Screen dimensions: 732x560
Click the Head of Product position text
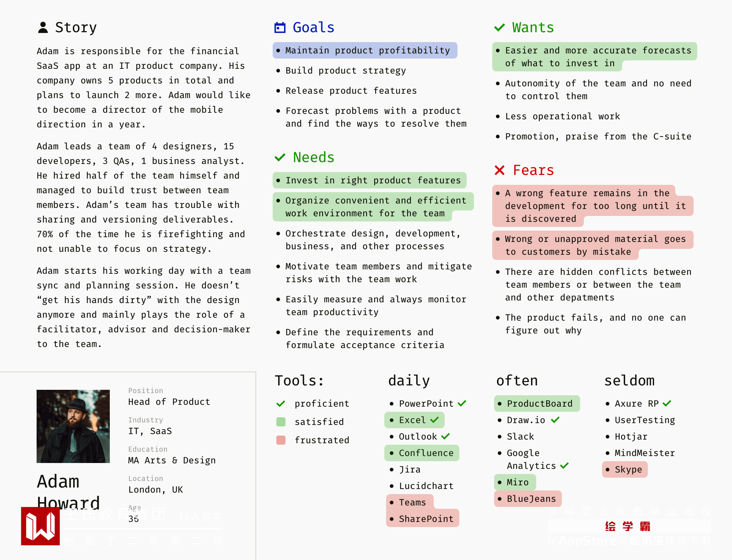pos(169,402)
